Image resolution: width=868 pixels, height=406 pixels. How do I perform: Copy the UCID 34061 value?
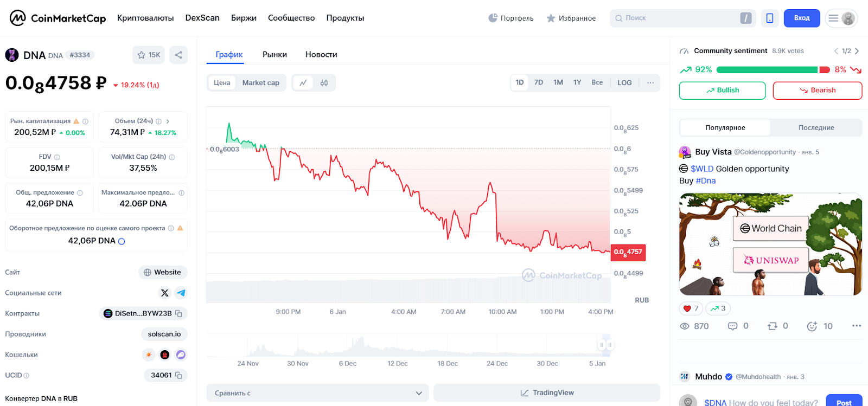coord(178,375)
